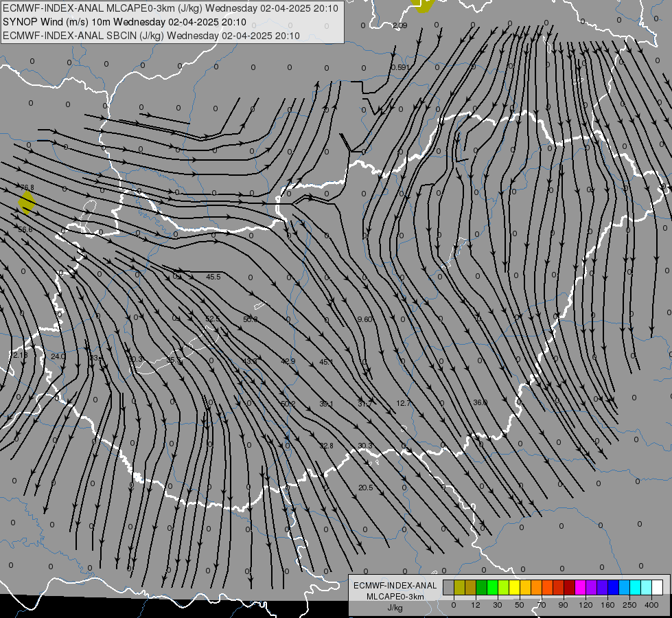The height and width of the screenshot is (618, 672).
Task: Select the magenta legend swatch
Action: click(580, 587)
